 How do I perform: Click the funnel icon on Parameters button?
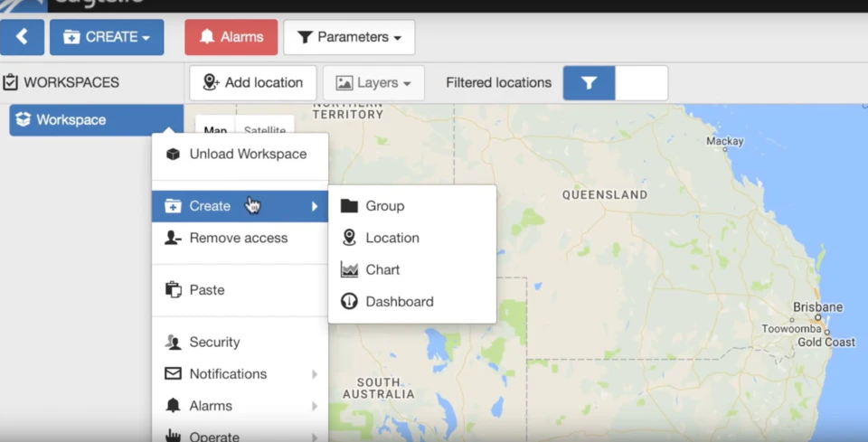coord(305,37)
